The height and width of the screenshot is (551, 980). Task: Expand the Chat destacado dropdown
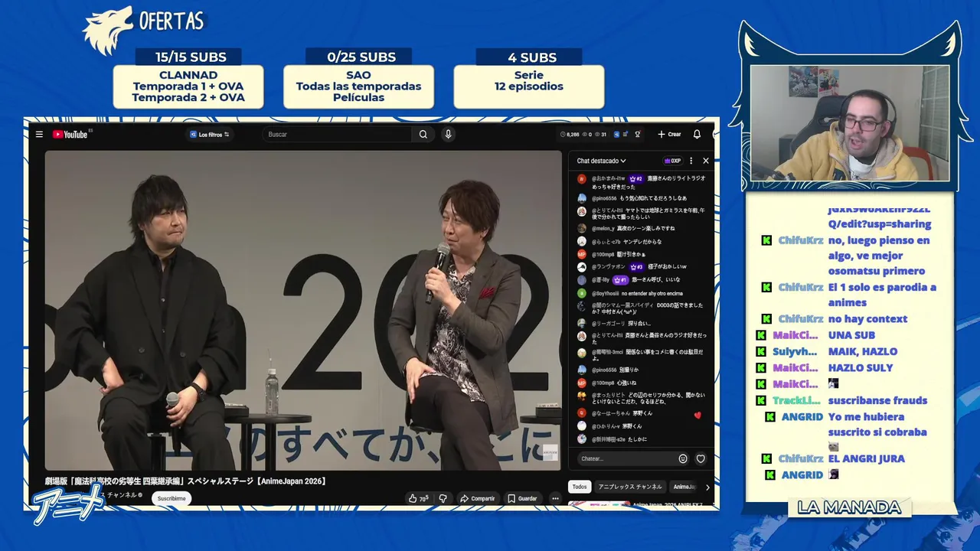tap(602, 161)
